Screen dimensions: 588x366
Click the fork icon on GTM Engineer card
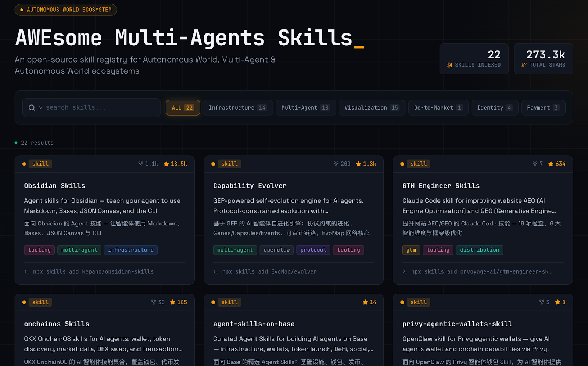[535, 164]
